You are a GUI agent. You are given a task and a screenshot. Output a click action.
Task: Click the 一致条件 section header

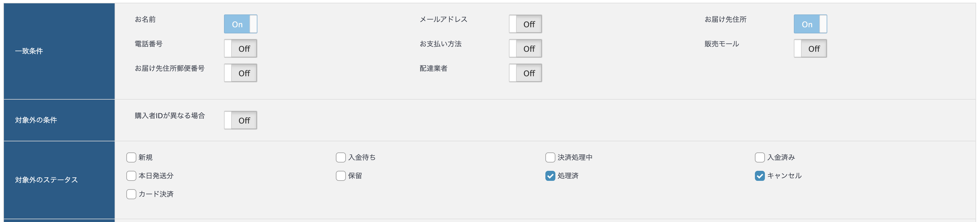point(29,51)
